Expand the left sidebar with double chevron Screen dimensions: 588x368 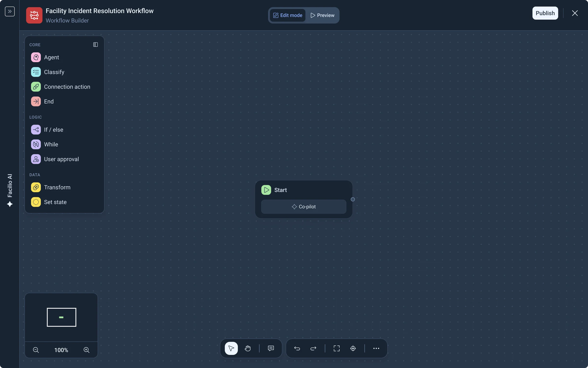tap(10, 12)
